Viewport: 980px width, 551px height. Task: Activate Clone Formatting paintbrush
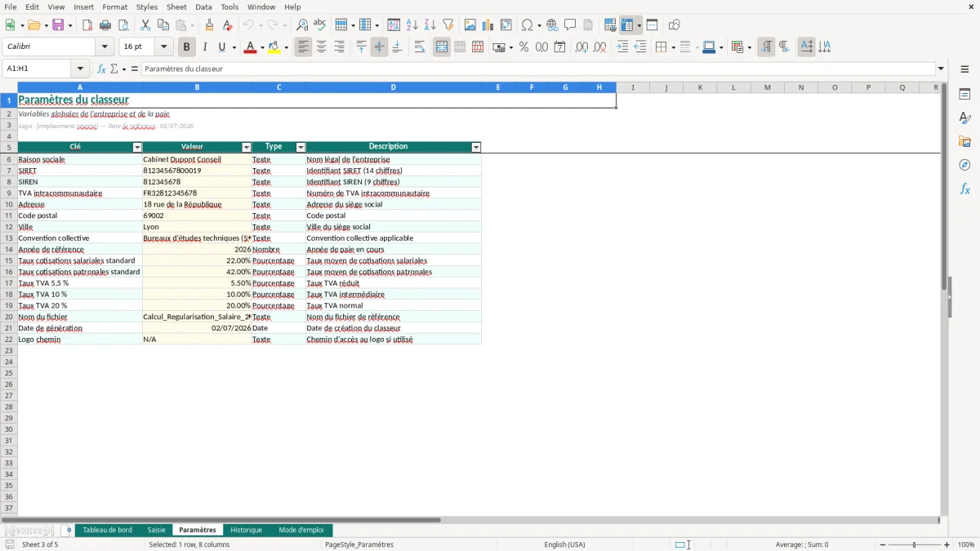point(210,25)
